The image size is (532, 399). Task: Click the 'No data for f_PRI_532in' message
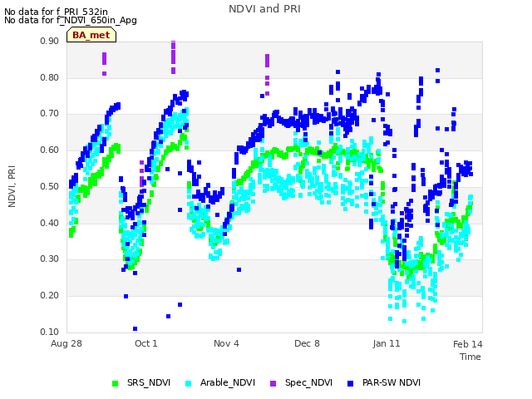(x=56, y=12)
